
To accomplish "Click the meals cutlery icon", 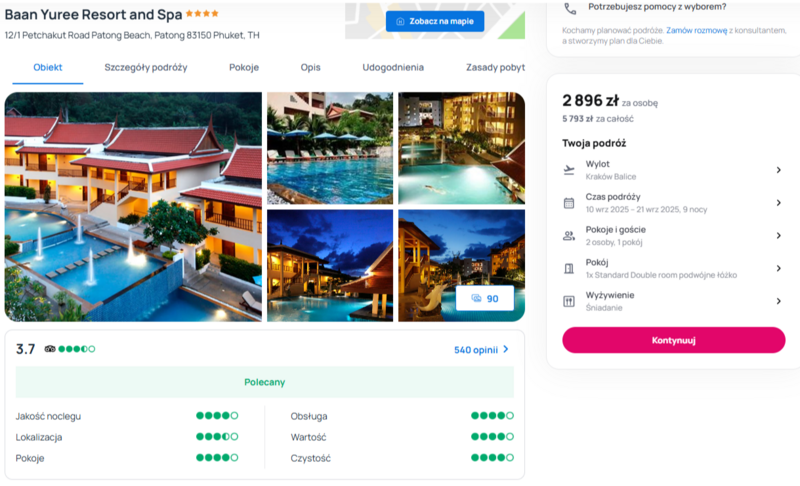I will tap(569, 301).
